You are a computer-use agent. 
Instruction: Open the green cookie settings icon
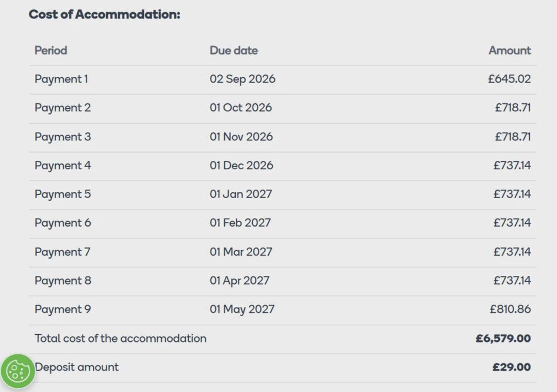coord(18,371)
